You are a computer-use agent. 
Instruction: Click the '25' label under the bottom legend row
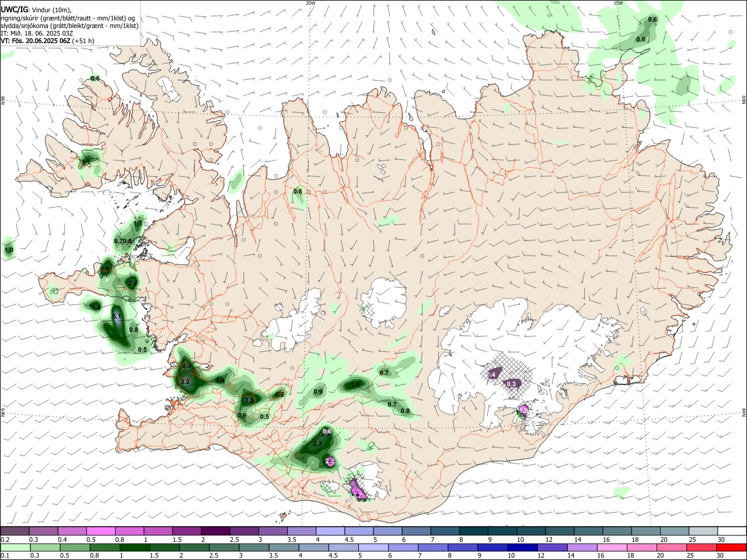tap(691, 556)
